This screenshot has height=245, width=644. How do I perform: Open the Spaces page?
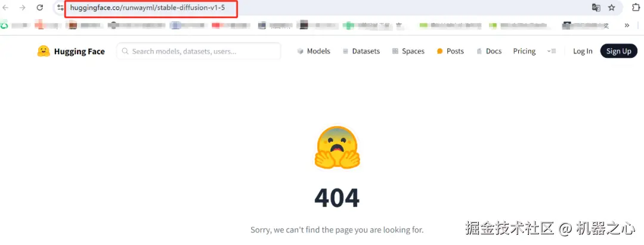coord(408,51)
